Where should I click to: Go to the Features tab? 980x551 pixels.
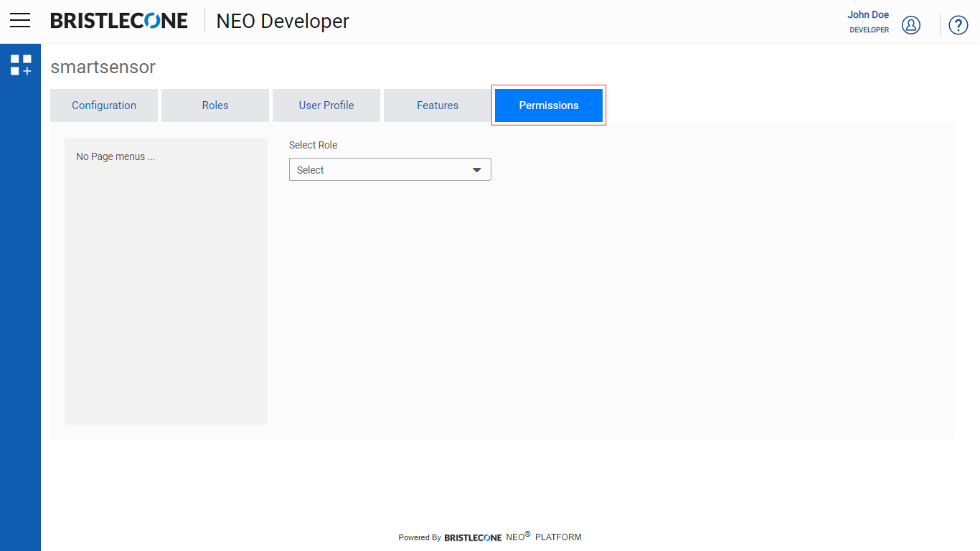[438, 105]
